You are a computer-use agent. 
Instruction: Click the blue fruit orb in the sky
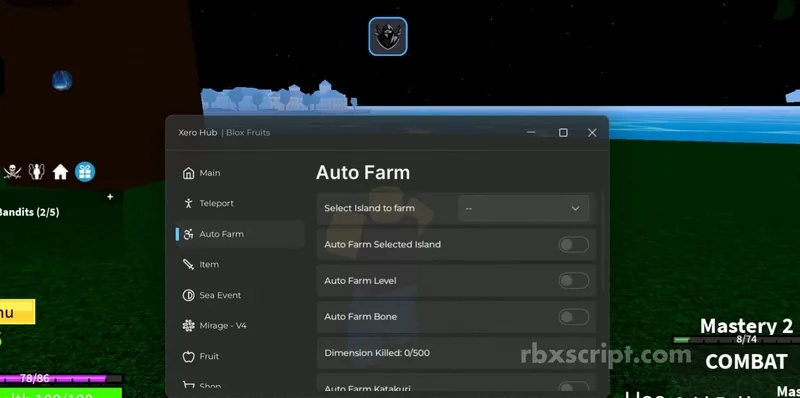[x=62, y=81]
